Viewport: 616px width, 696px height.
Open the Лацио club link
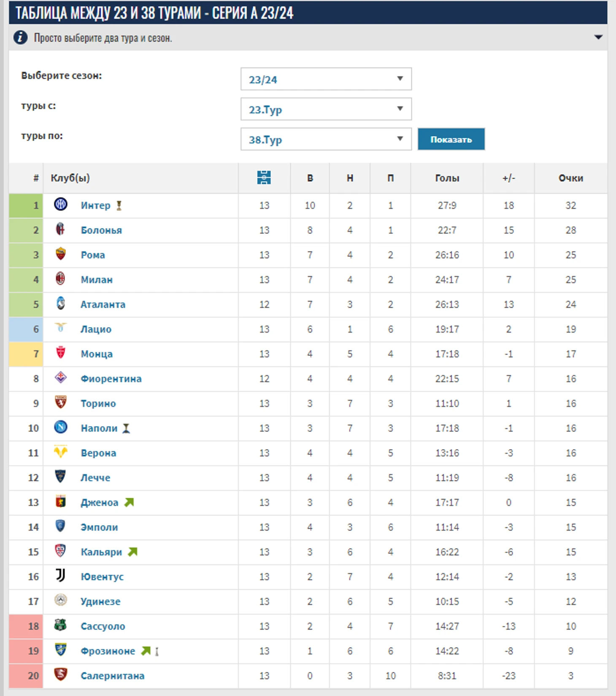click(96, 329)
